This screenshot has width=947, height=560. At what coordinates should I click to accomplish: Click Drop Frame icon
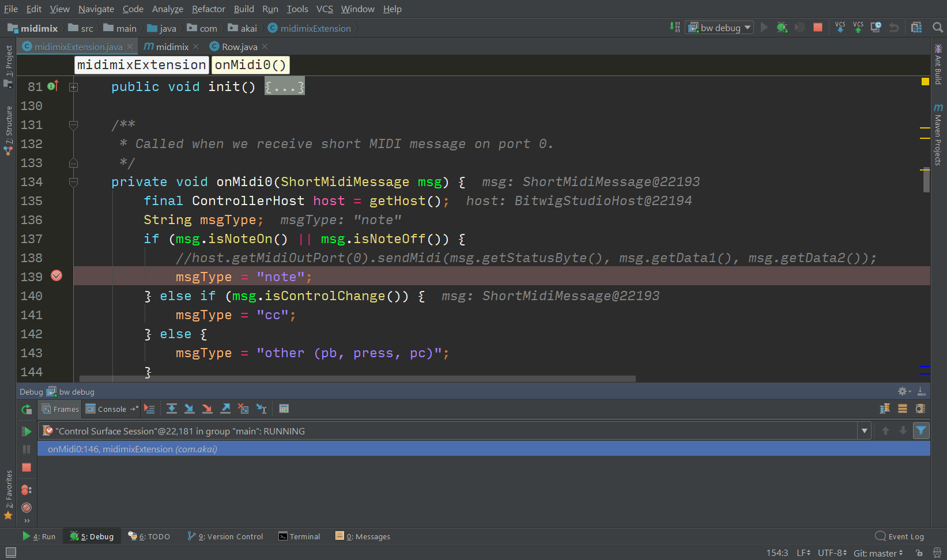[x=243, y=409]
